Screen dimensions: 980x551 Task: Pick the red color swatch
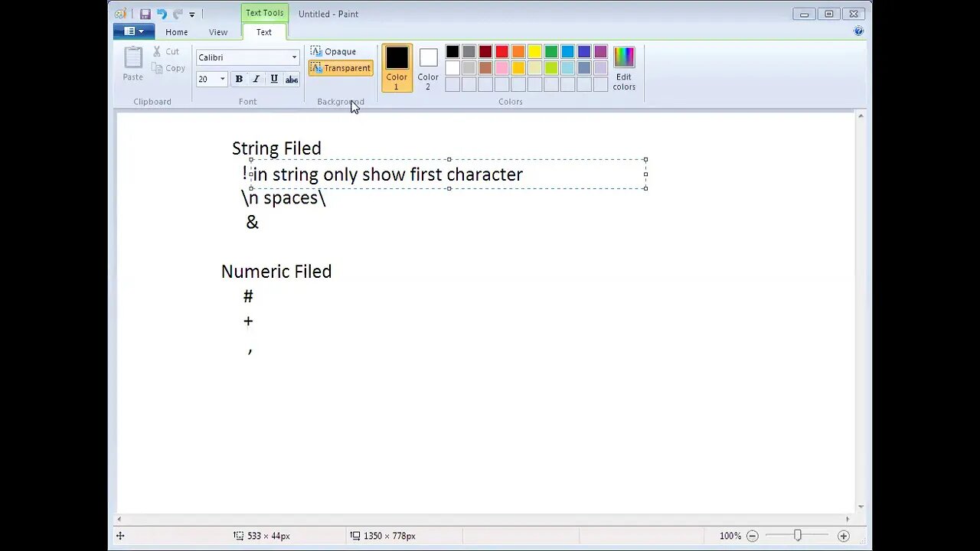502,52
